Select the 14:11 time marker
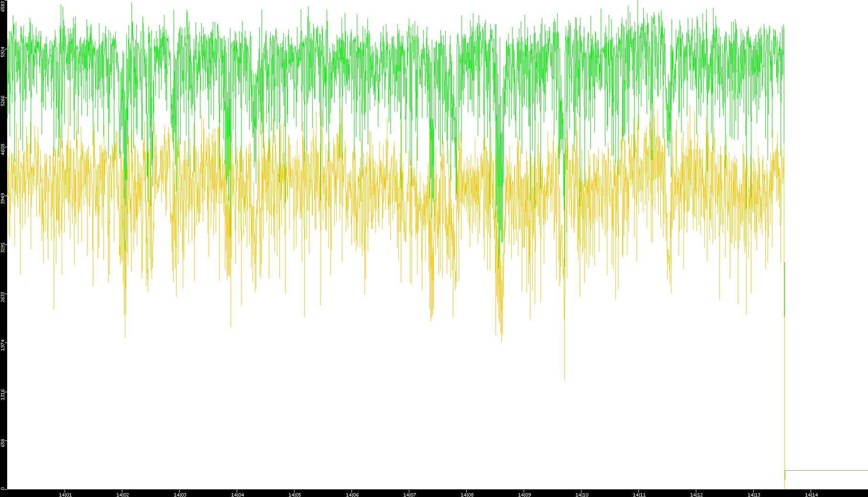The image size is (868, 497). [x=639, y=495]
